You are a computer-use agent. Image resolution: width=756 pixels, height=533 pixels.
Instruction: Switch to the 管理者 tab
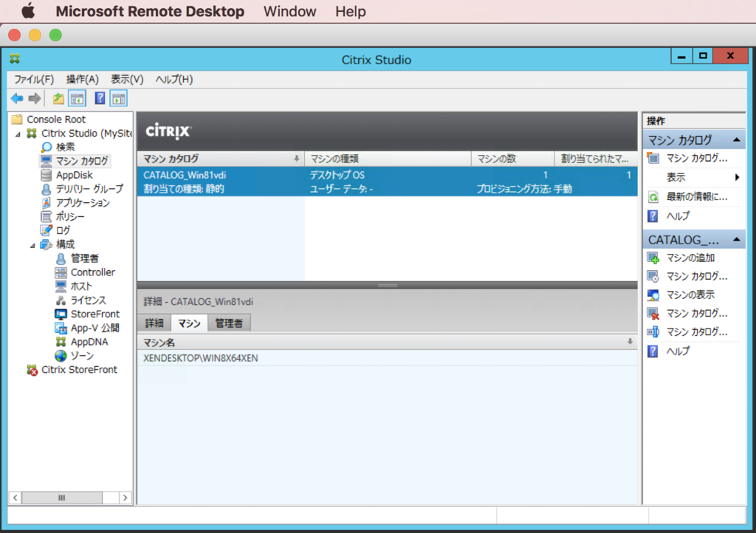(x=229, y=323)
